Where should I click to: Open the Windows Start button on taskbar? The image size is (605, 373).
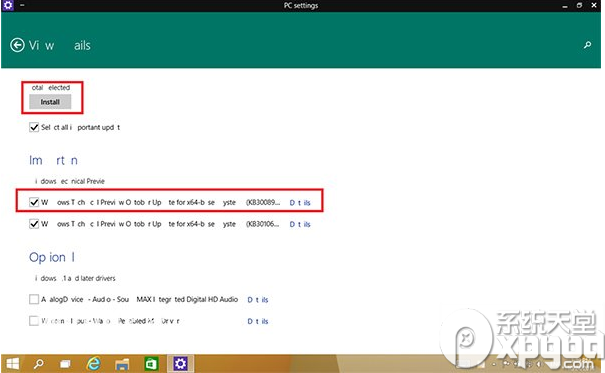click(13, 364)
